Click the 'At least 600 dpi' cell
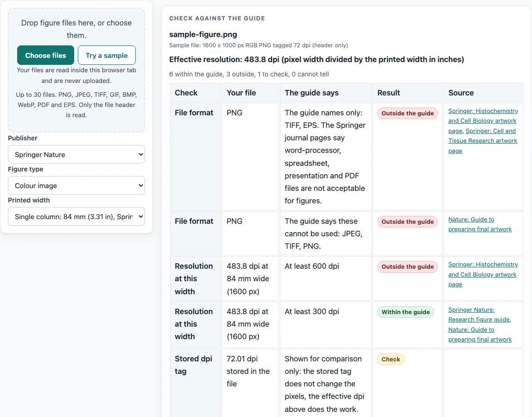The height and width of the screenshot is (417, 532). tap(325, 278)
